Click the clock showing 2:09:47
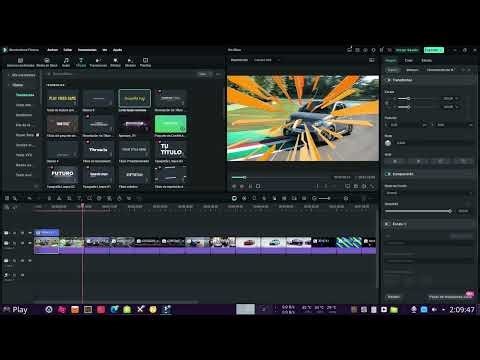 pos(462,310)
